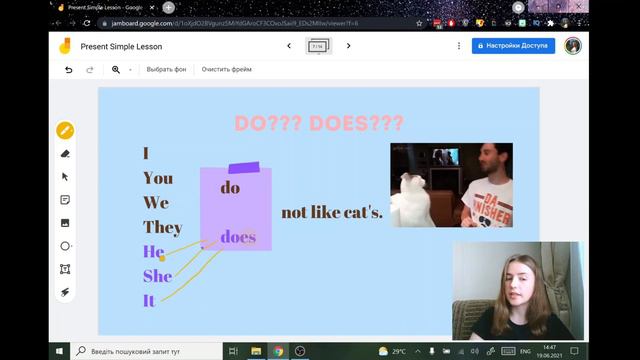Screen dimensions: 640x360
Task: Open a new browser tab
Action: 168,7
